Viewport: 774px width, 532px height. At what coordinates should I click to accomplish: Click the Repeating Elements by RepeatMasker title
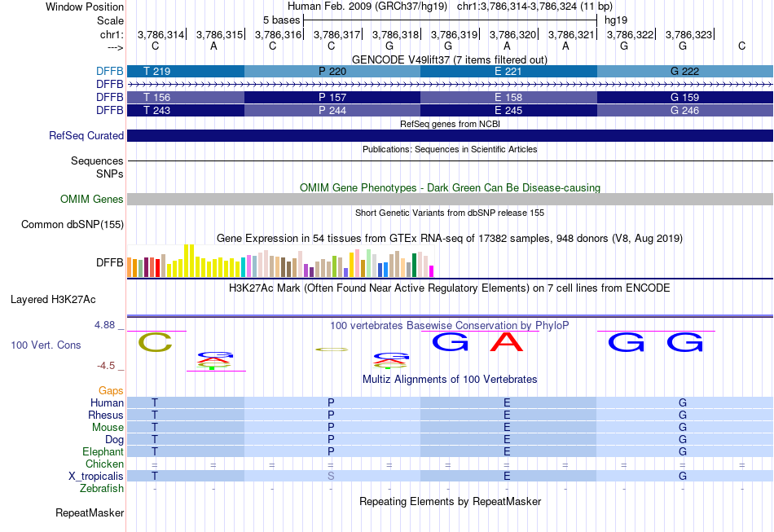(x=451, y=501)
